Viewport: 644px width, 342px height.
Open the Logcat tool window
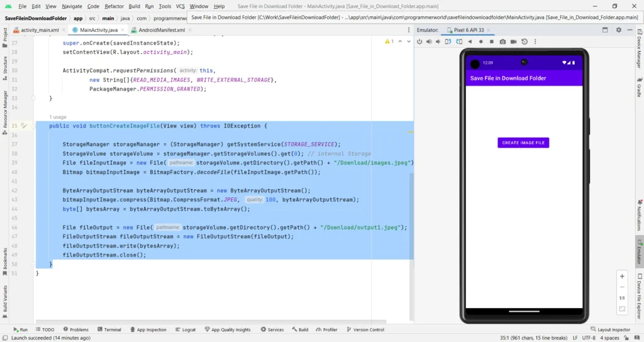186,329
